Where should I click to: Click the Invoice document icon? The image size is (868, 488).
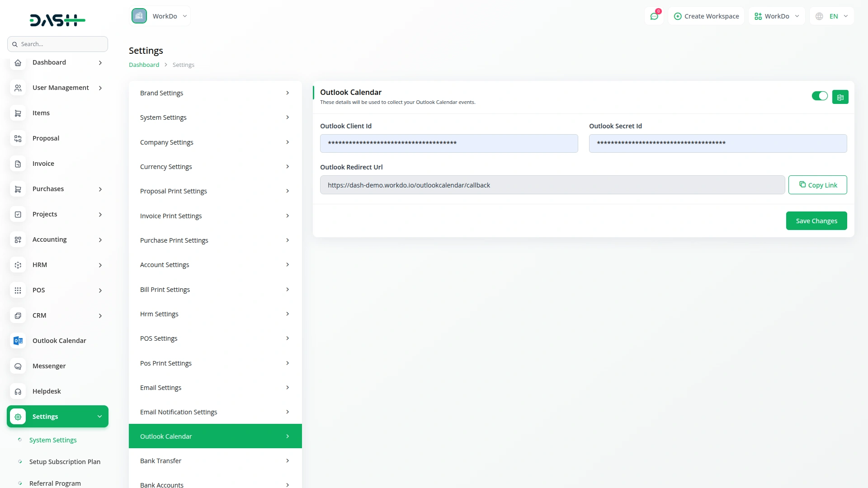(x=18, y=164)
